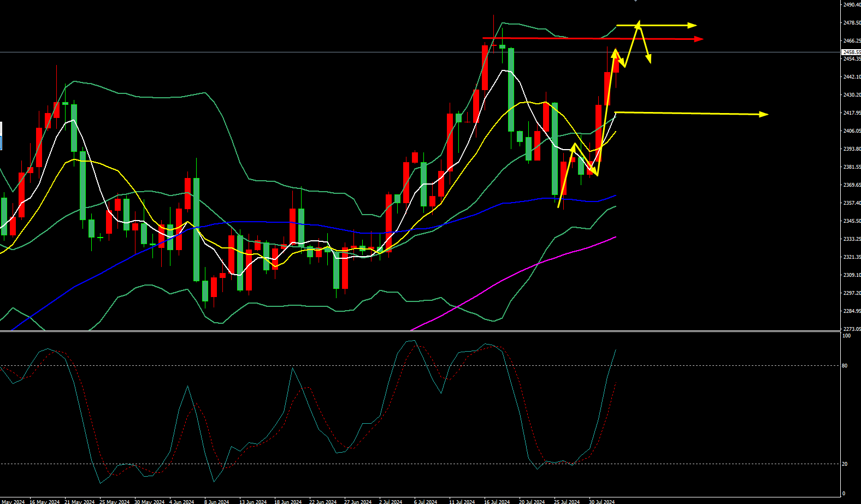Click the 2357.40 price axis label
This screenshot has height=504, width=861.
click(852, 203)
